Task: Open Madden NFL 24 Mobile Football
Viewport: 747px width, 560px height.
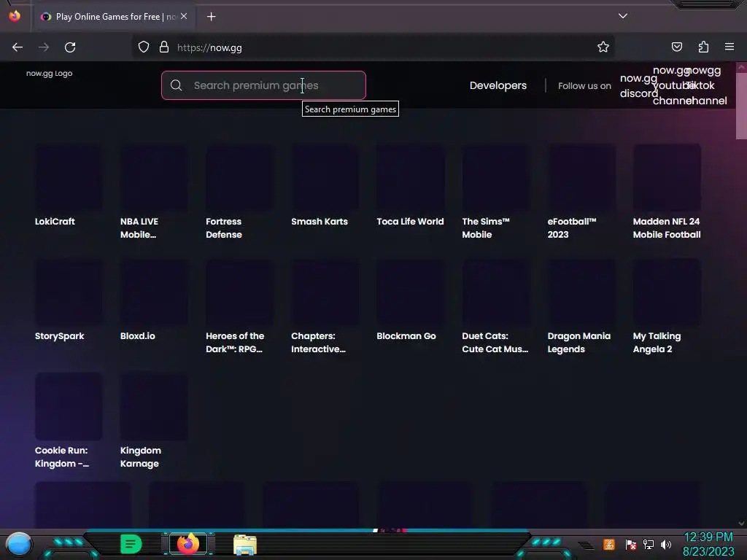Action: tap(667, 192)
